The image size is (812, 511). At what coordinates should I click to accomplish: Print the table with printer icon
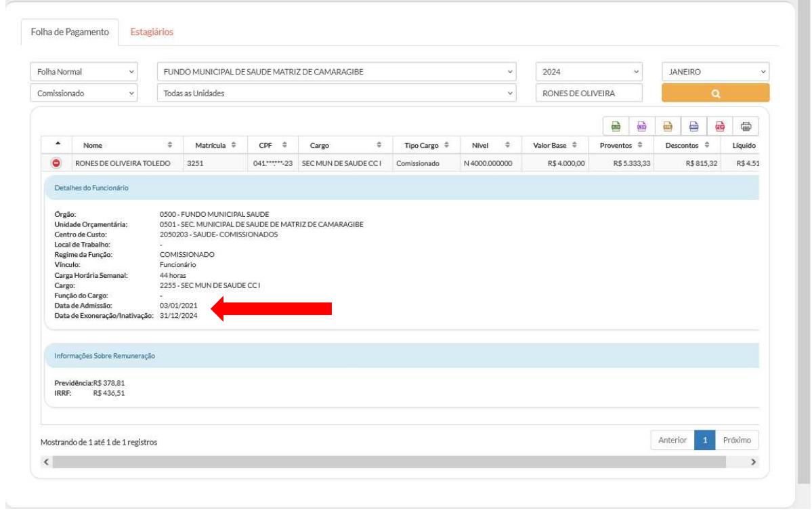pyautogui.click(x=746, y=126)
